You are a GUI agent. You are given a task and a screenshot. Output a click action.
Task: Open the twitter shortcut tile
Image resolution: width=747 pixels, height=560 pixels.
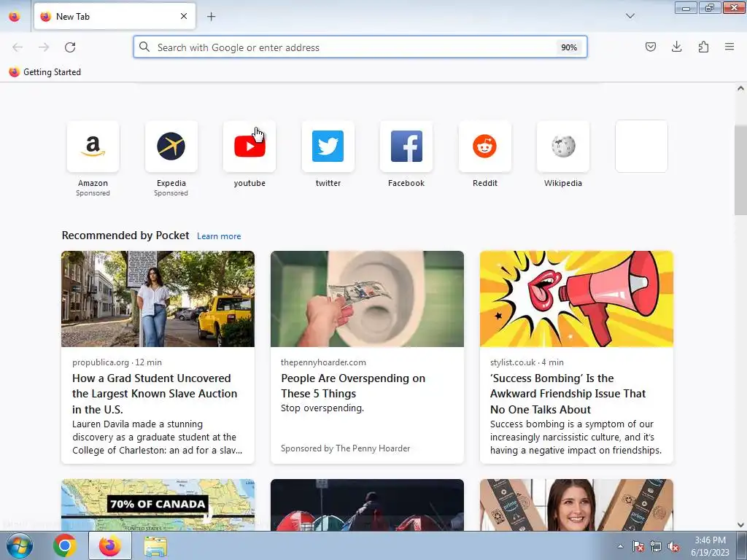coord(328,146)
